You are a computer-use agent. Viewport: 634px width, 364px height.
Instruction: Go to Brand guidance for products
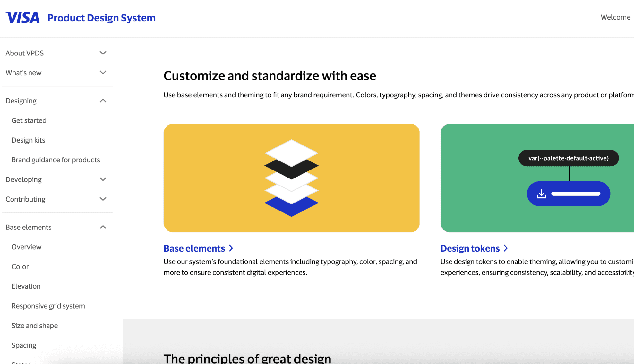(56, 160)
